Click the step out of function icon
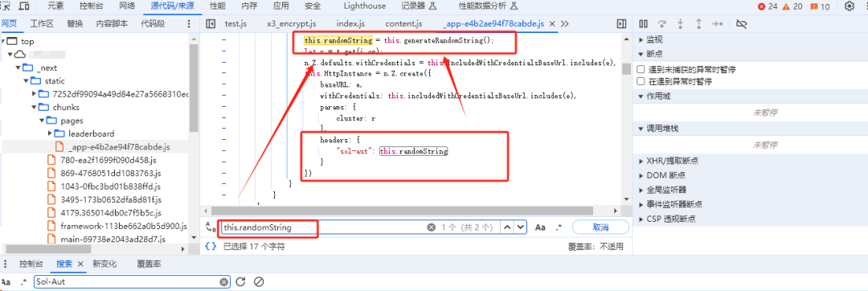 [698, 24]
